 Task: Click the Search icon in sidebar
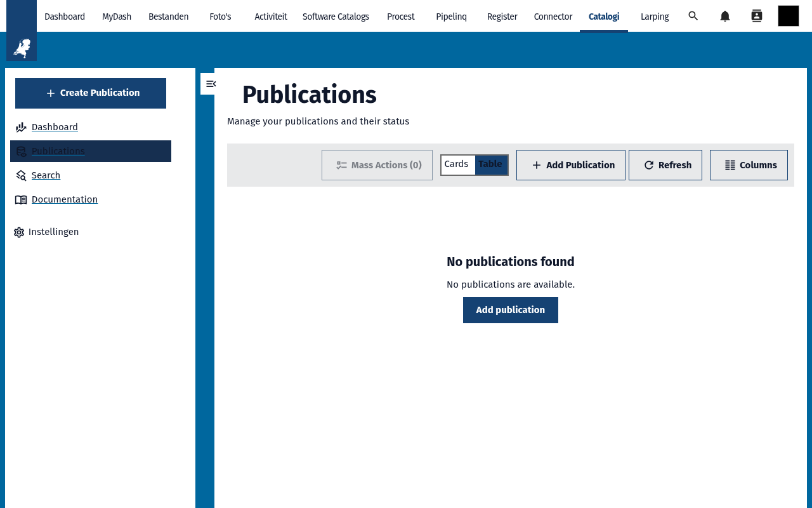click(x=21, y=175)
